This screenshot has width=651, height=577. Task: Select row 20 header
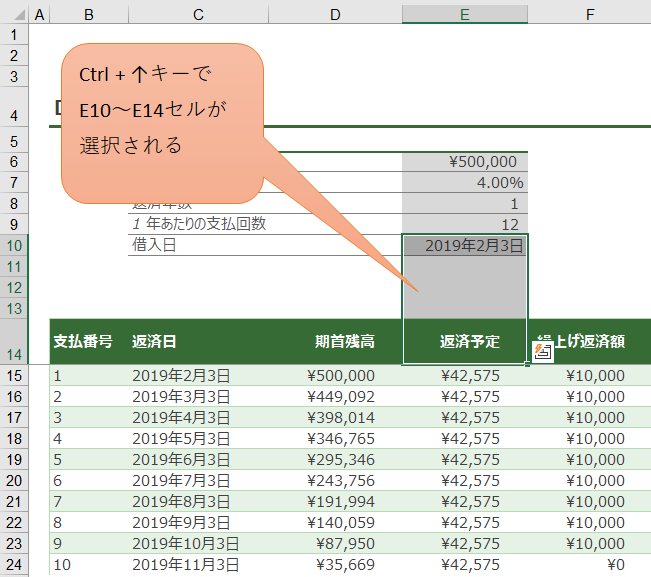14,481
